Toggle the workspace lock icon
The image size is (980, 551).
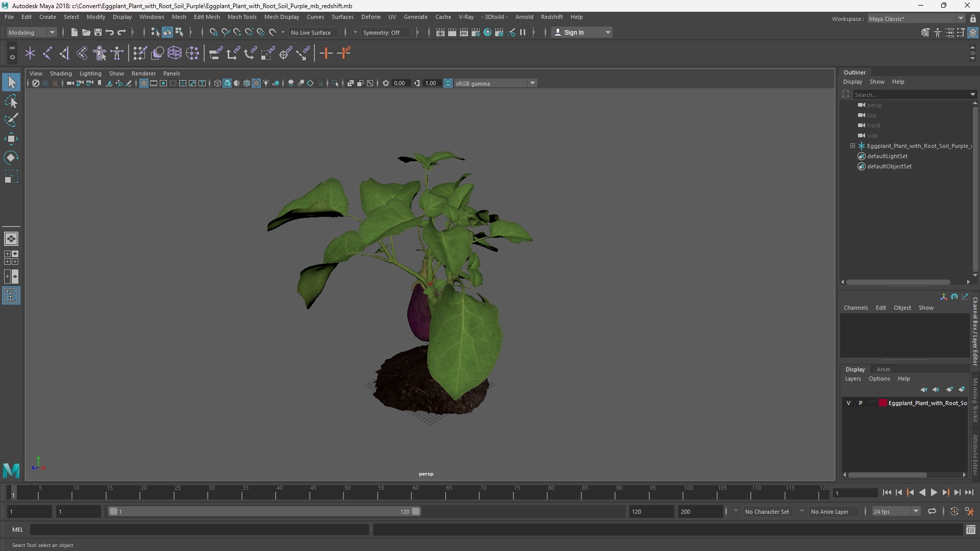pos(973,19)
